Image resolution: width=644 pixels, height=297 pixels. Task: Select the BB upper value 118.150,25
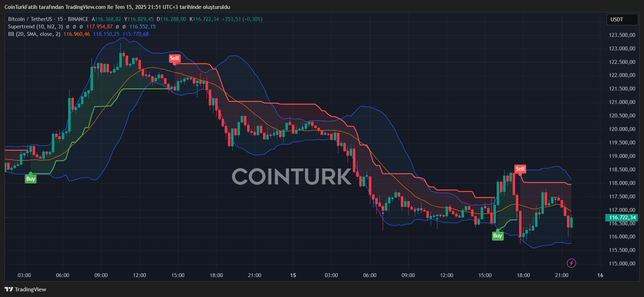[x=106, y=34]
